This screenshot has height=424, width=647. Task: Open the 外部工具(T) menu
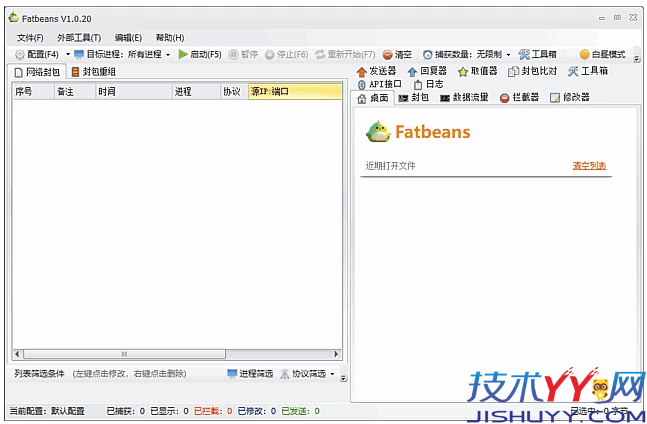click(x=79, y=38)
